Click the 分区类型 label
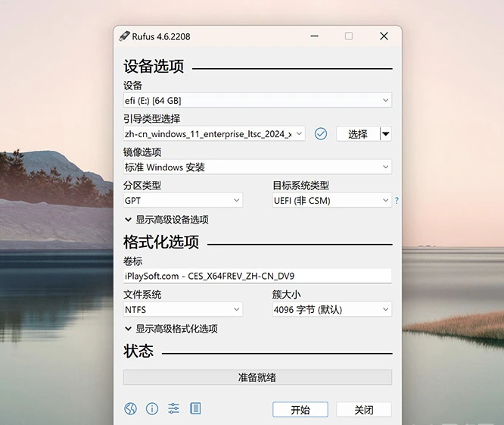The width and height of the screenshot is (504, 425). [142, 186]
